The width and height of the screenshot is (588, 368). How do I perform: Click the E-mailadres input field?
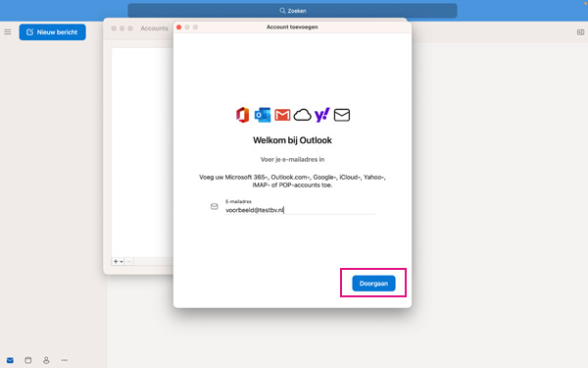(301, 210)
